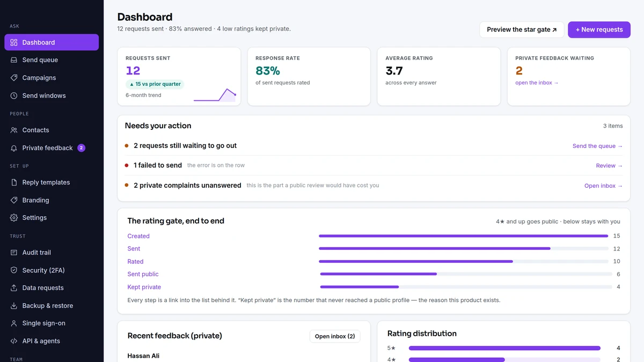Open Data requests in sidebar

[52, 288]
